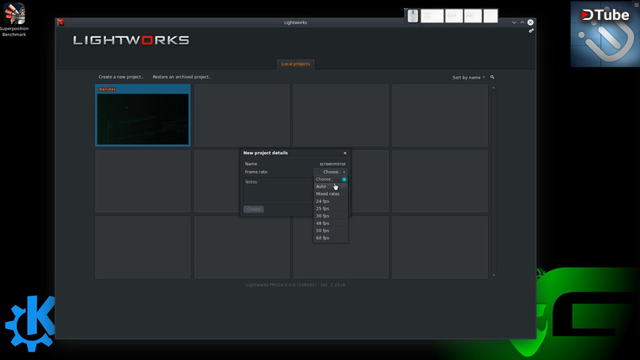Viewport: 640px width, 360px height.
Task: Choose 48 fps frame rate
Action: point(331,223)
